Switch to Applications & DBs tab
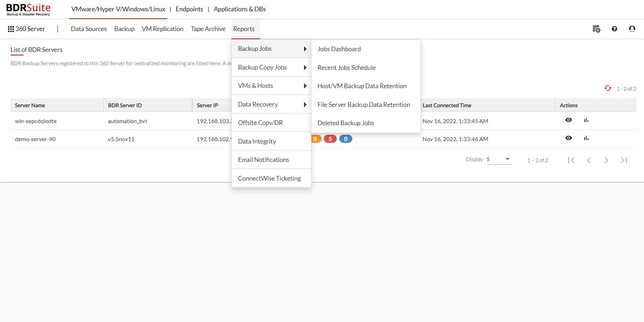The height and width of the screenshot is (322, 644). (240, 9)
